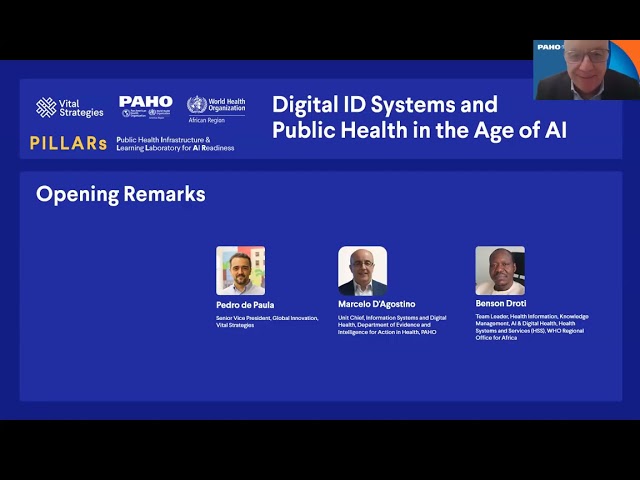Click Benson Droti's photo
Viewport: 640px width, 480px height.
pyautogui.click(x=500, y=270)
